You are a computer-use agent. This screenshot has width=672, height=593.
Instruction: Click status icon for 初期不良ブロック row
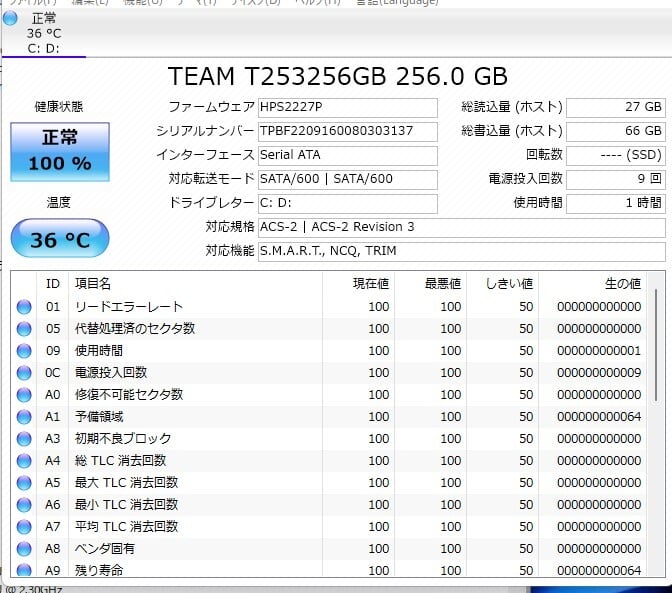24,438
